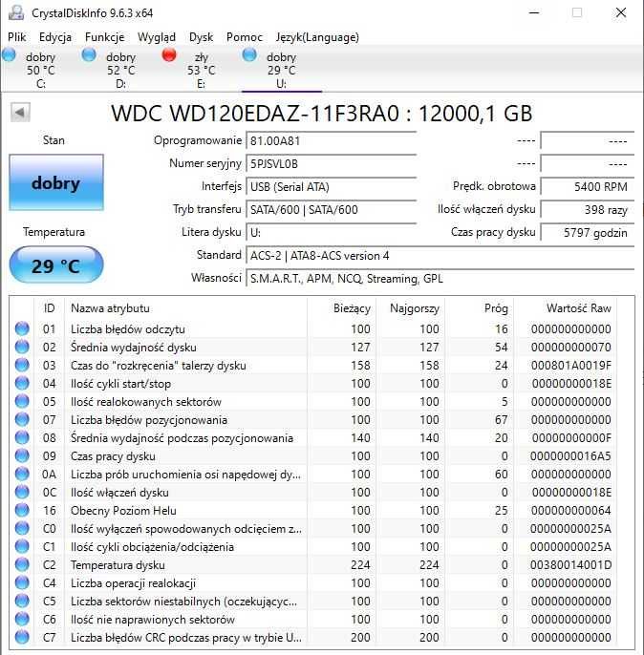Select the C: drive status orb
This screenshot has width=644, height=655.
9,54
